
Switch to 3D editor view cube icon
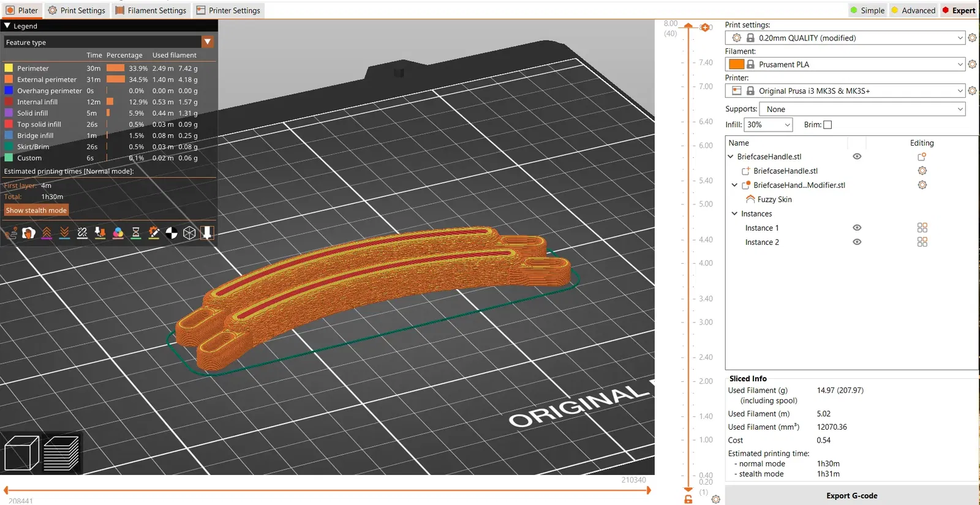coord(21,454)
